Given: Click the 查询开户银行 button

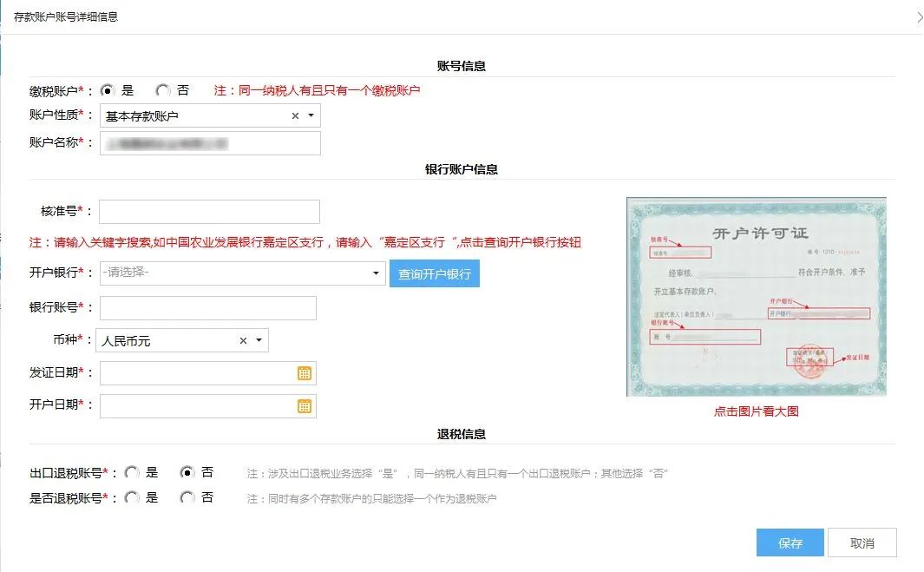Looking at the screenshot, I should pos(434,273).
